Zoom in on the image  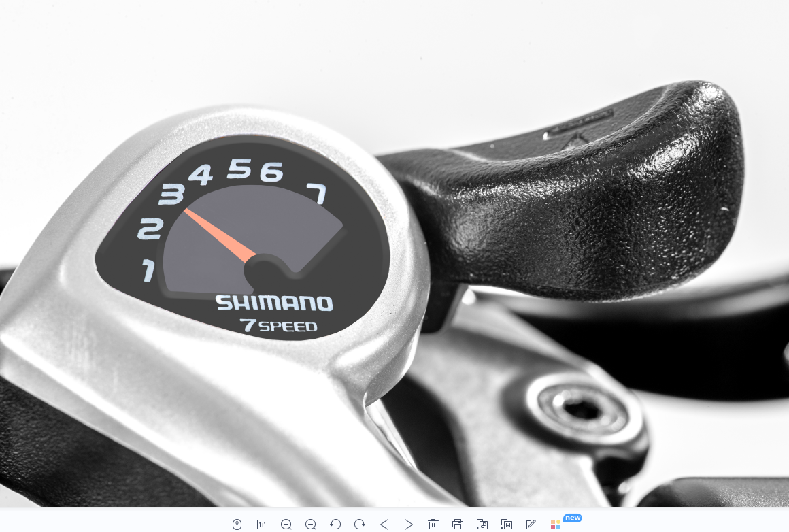[x=286, y=525]
